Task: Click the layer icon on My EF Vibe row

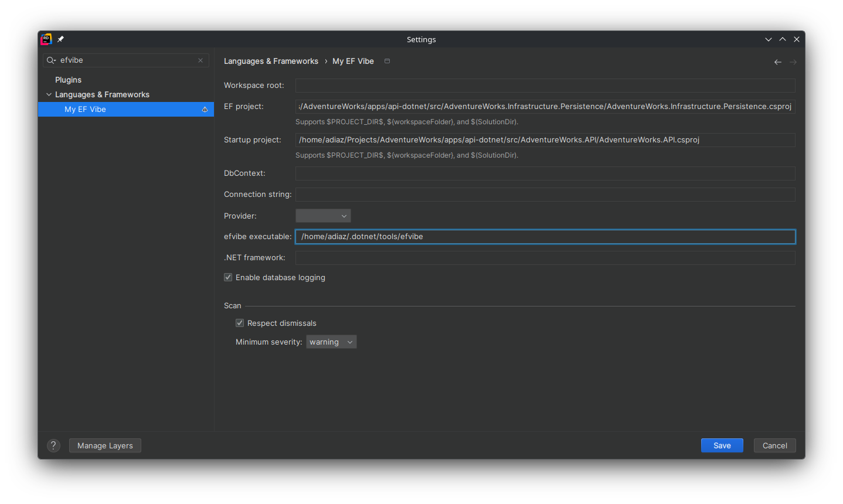Action: tap(205, 110)
